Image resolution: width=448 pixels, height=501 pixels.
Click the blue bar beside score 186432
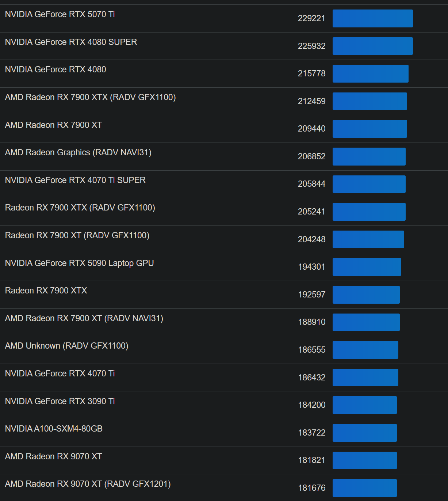point(365,377)
